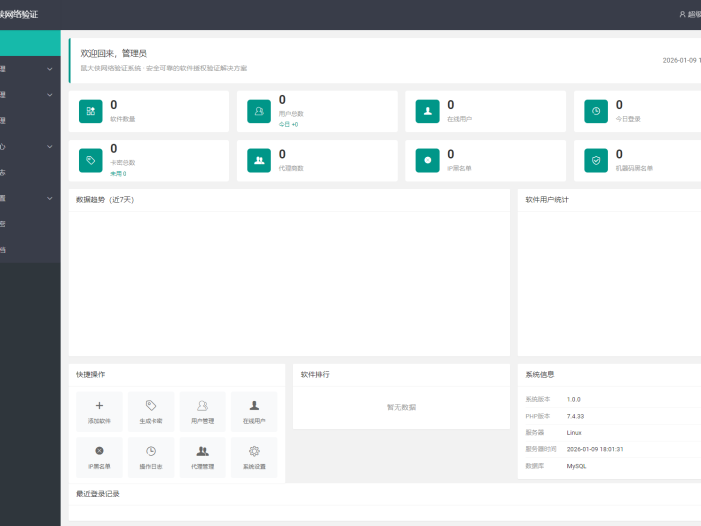Click the 用户总数 stat card icon

coord(259,111)
